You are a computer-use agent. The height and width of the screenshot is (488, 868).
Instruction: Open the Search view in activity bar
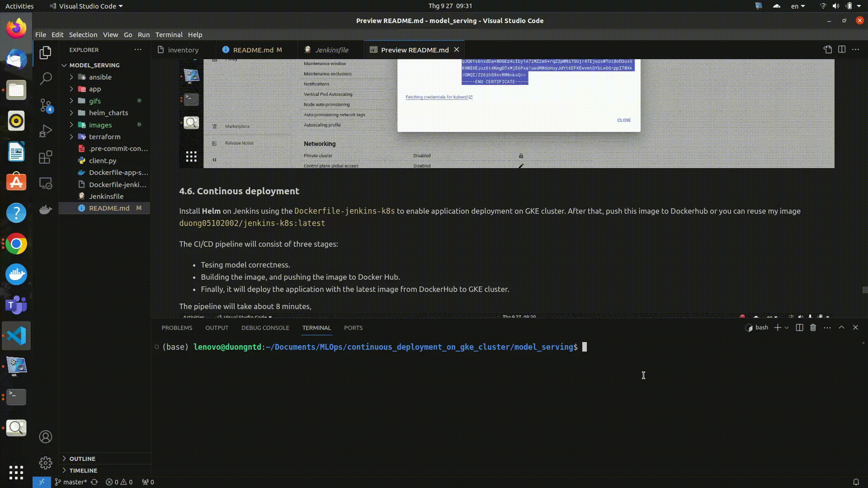point(46,79)
